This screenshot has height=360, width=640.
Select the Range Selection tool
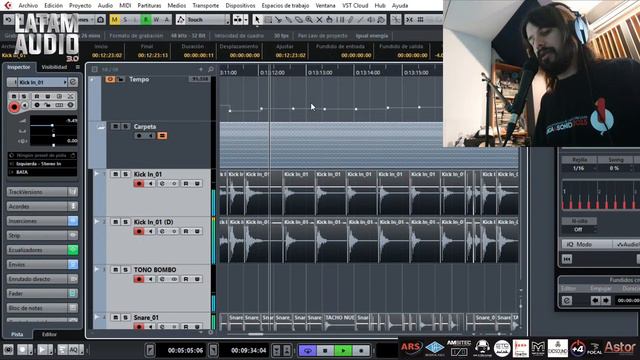click(268, 20)
